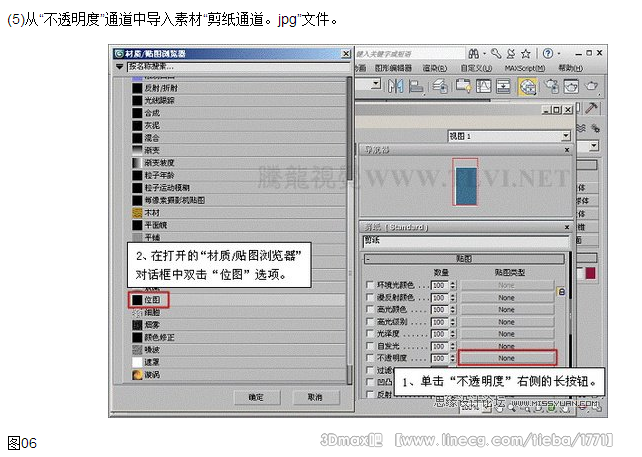The height and width of the screenshot is (457, 642).
Task: Click the Align tool icon
Action: [x=416, y=86]
